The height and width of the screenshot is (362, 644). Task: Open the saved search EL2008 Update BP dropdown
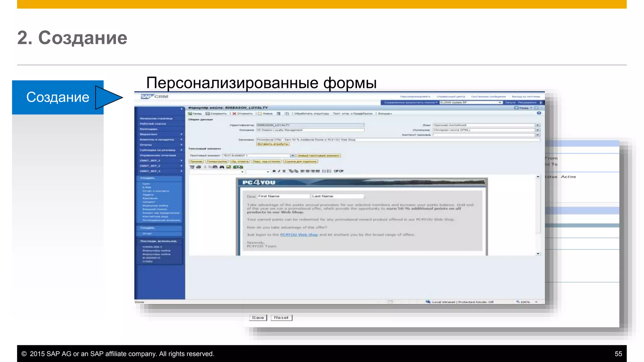click(x=500, y=102)
